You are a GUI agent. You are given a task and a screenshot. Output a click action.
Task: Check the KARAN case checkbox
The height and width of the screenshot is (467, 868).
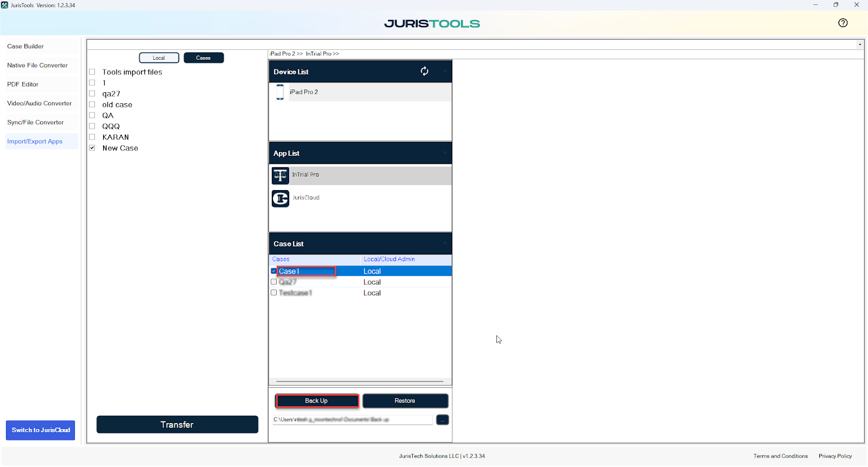coord(92,137)
